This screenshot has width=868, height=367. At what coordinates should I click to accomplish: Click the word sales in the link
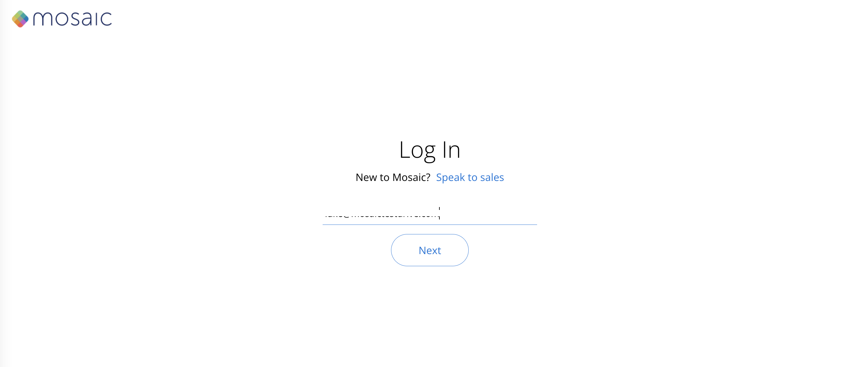pyautogui.click(x=492, y=177)
